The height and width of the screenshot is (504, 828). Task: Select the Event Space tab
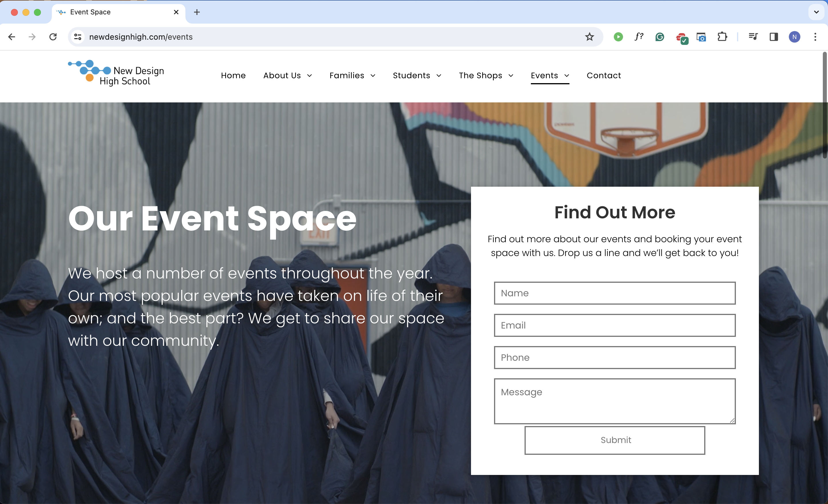click(x=118, y=12)
